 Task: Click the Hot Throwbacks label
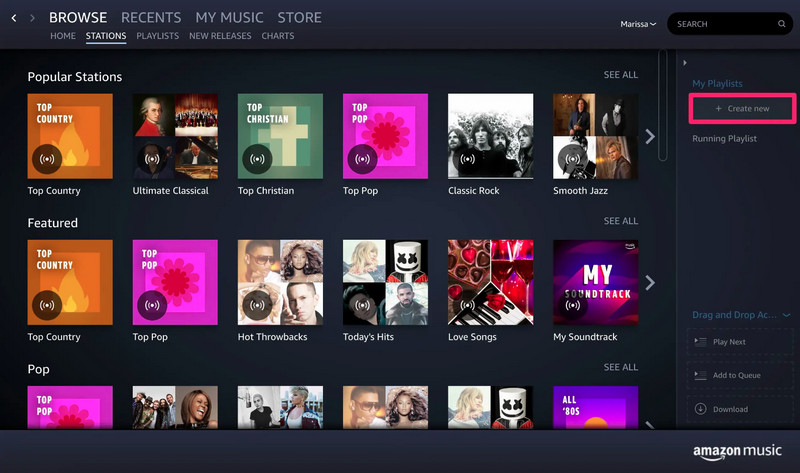272,337
